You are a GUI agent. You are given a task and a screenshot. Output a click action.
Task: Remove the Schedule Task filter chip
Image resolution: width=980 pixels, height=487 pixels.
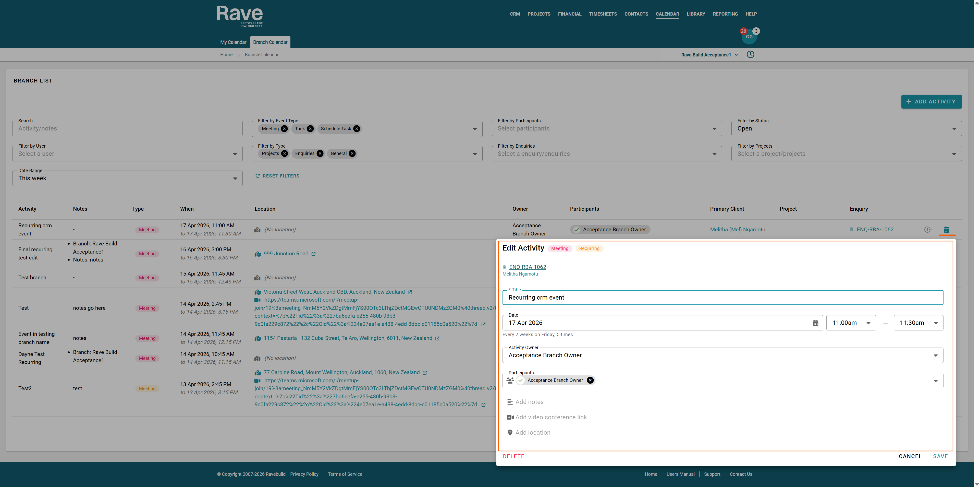pyautogui.click(x=357, y=129)
